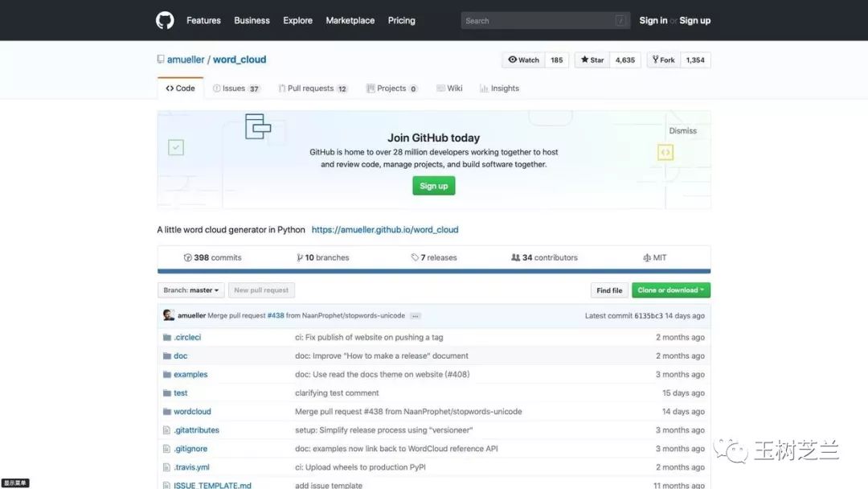Click the green Sign up banner button
This screenshot has height=489, width=868.
tap(433, 186)
